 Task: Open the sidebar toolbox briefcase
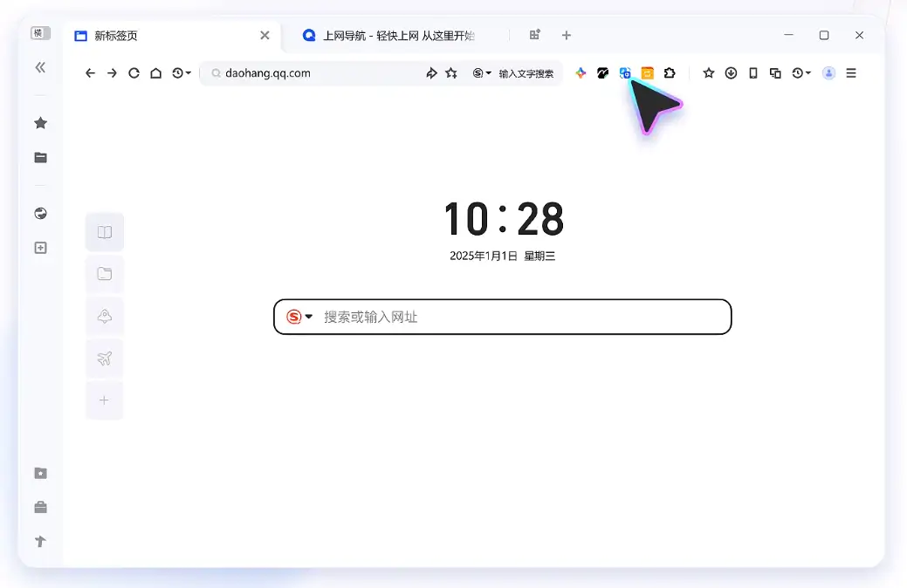click(x=40, y=507)
